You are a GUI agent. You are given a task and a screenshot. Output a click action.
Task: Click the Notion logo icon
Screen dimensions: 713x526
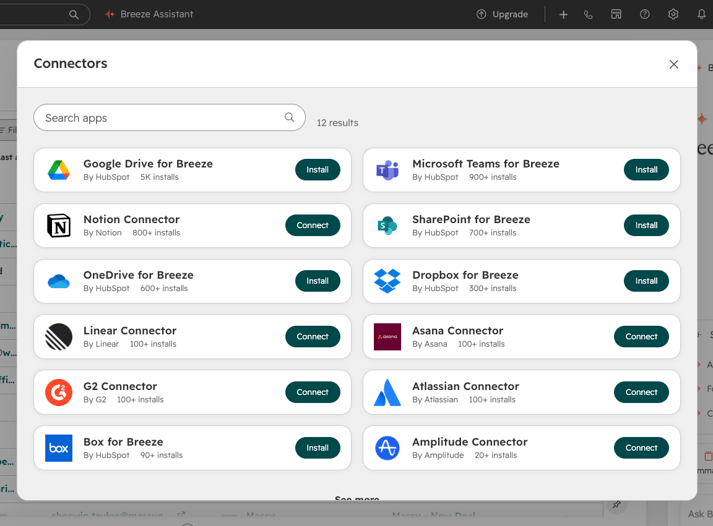(x=59, y=225)
